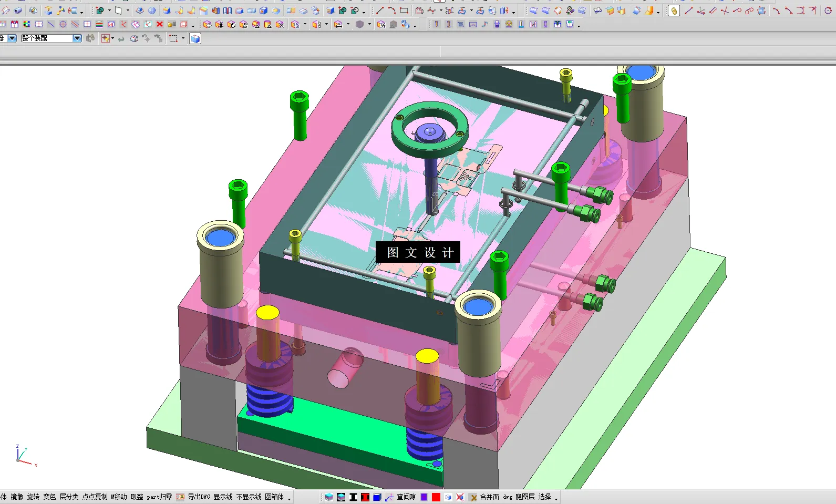Click the purple color square in bottom toolbar
836x504 pixels.
424,497
